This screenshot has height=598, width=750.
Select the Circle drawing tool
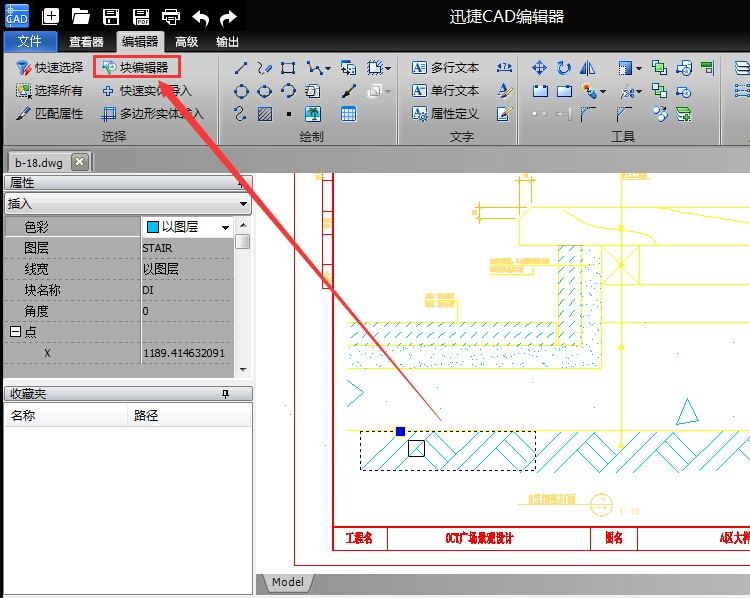pyautogui.click(x=241, y=91)
